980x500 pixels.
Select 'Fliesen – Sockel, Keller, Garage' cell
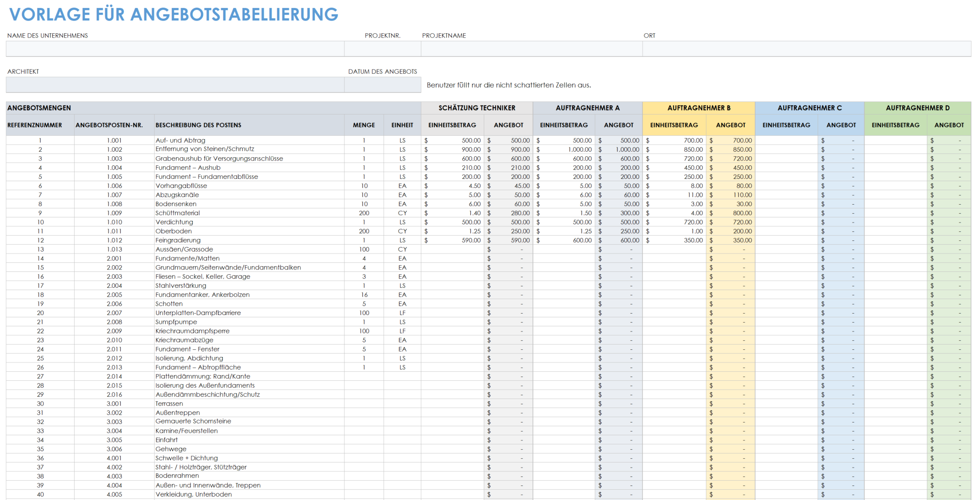[249, 277]
